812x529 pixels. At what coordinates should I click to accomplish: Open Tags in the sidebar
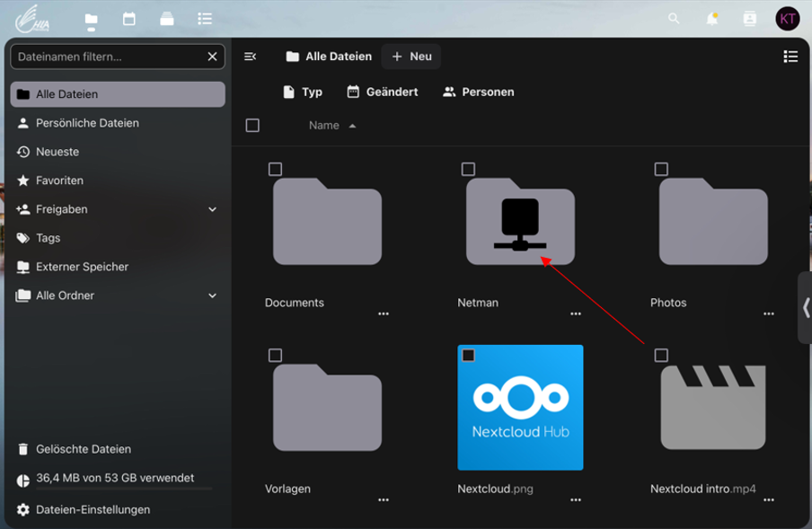118,238
